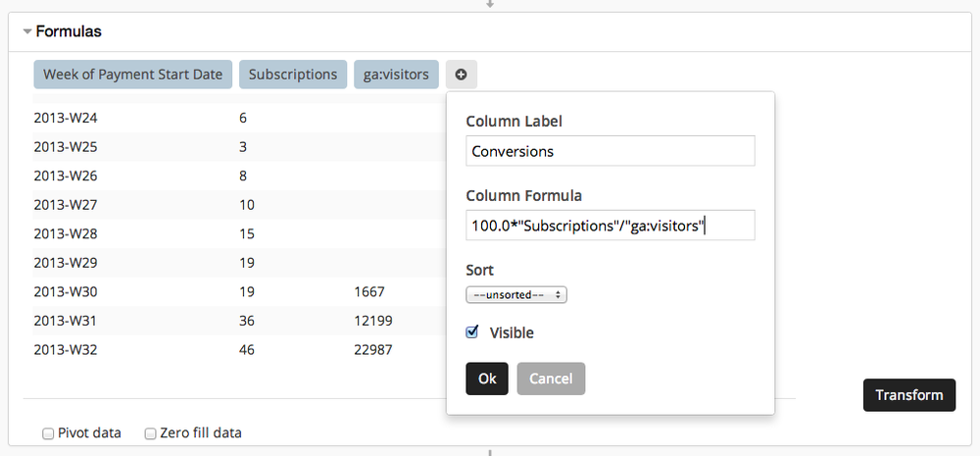Select the ga:visitors column header

pyautogui.click(x=396, y=75)
